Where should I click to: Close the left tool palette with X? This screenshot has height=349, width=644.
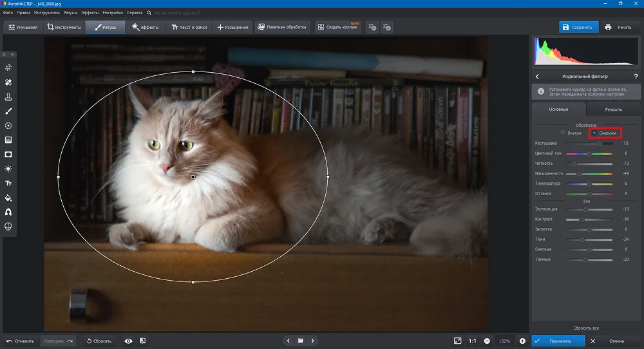point(4,54)
